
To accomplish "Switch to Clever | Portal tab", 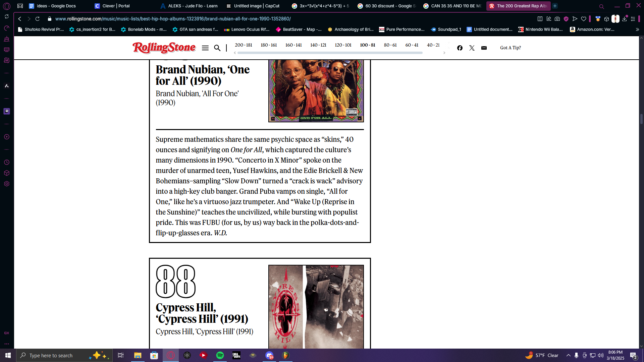I will [116, 6].
